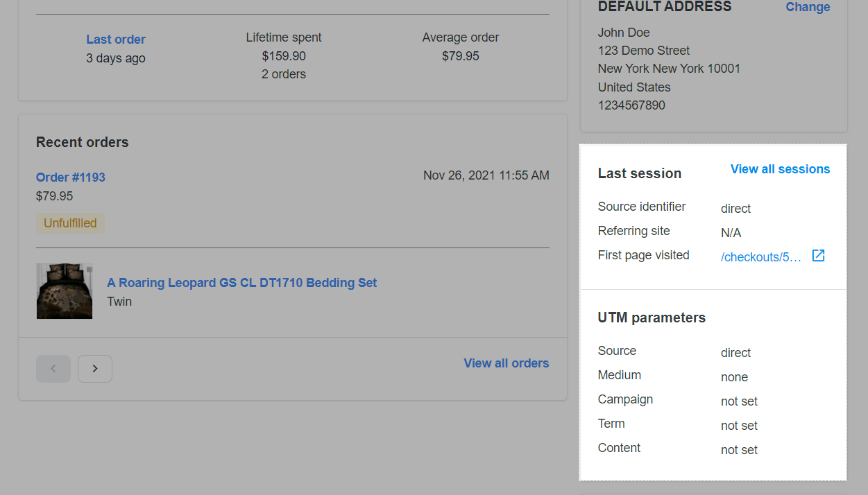Go to previous page of recent orders

click(53, 369)
